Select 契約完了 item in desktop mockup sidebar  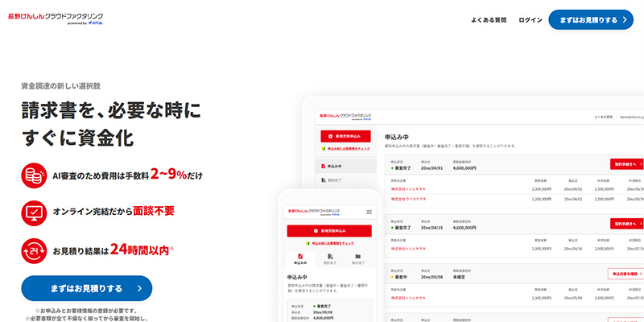click(346, 180)
